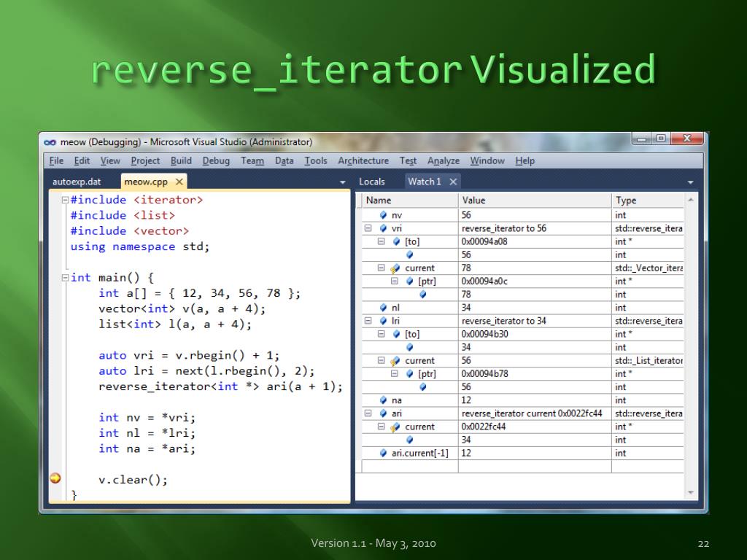747x560 pixels.
Task: Collapse the current node under lri
Action: [x=381, y=360]
